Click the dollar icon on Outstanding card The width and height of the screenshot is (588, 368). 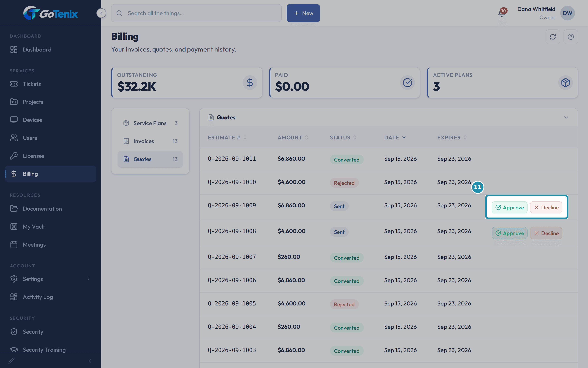tap(250, 83)
